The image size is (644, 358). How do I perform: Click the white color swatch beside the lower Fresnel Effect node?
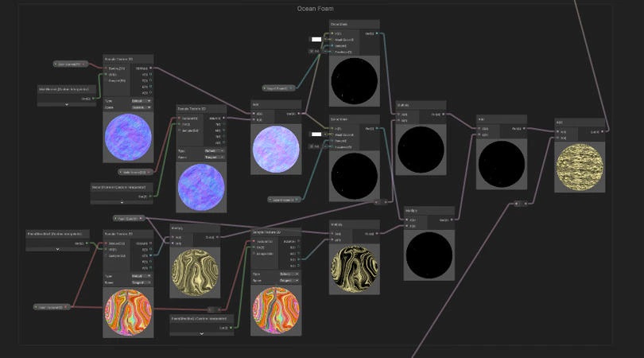coord(316,134)
